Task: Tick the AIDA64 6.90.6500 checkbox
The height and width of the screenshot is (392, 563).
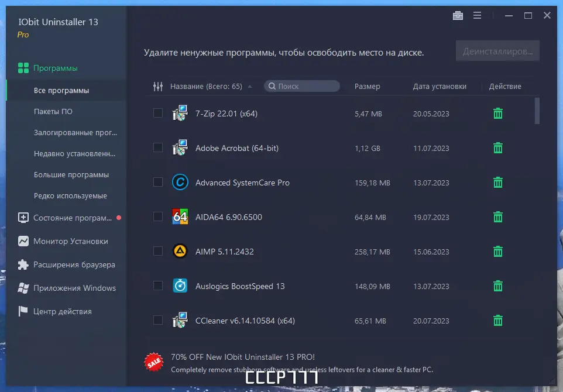Action: tap(158, 216)
